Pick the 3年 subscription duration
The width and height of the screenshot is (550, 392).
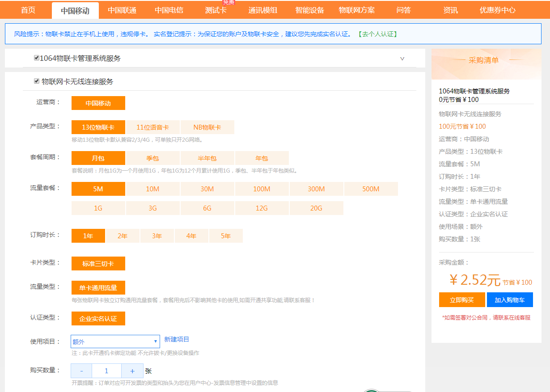tap(157, 236)
